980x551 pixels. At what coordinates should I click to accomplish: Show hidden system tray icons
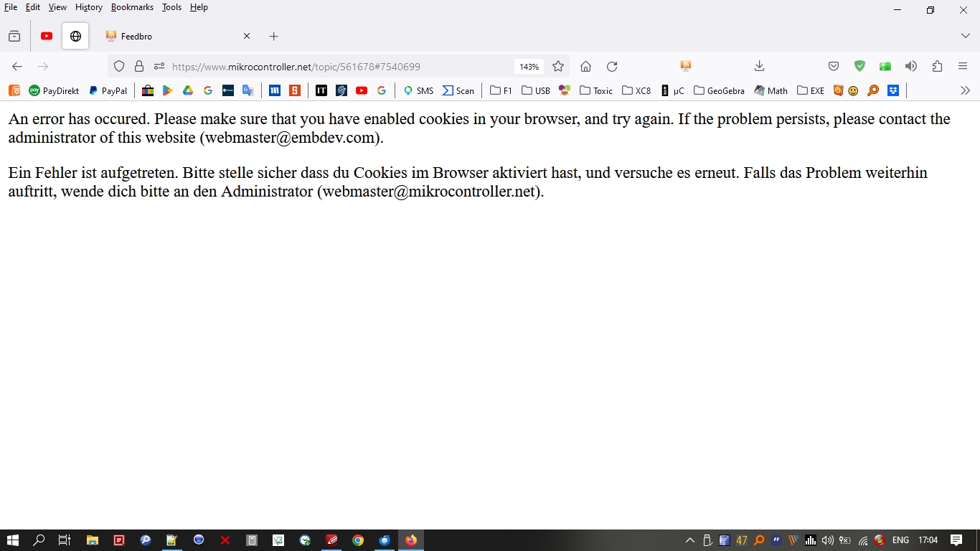tap(690, 540)
